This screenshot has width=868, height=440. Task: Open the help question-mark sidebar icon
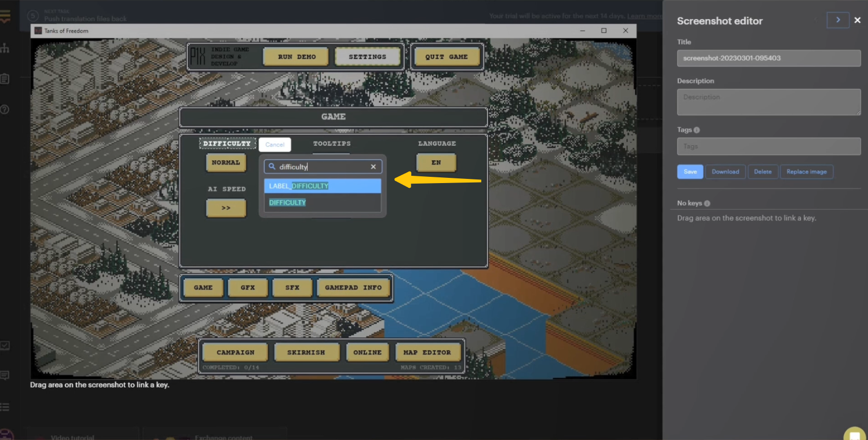tap(5, 109)
